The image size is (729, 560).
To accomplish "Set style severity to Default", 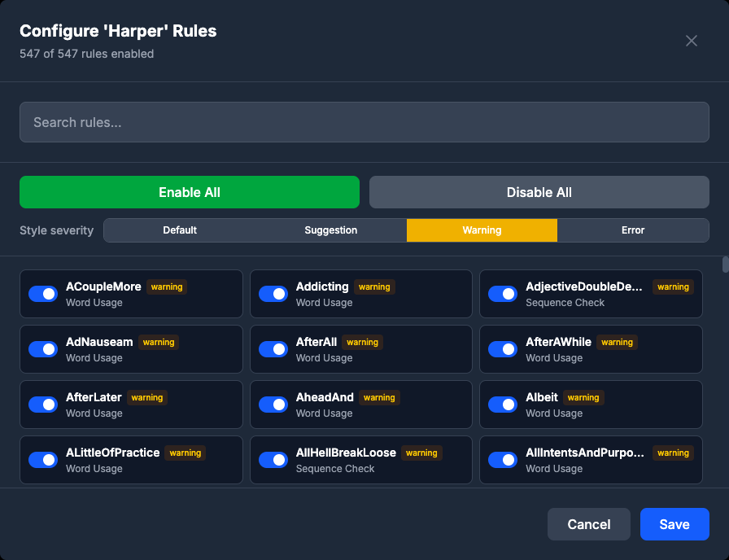I will click(x=180, y=230).
